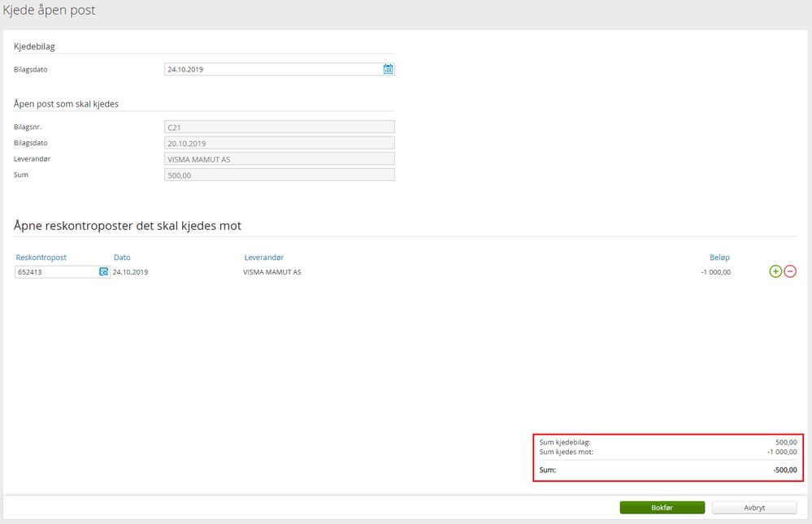Sort by the Dato column header
This screenshot has width=812, height=524.
pos(122,258)
